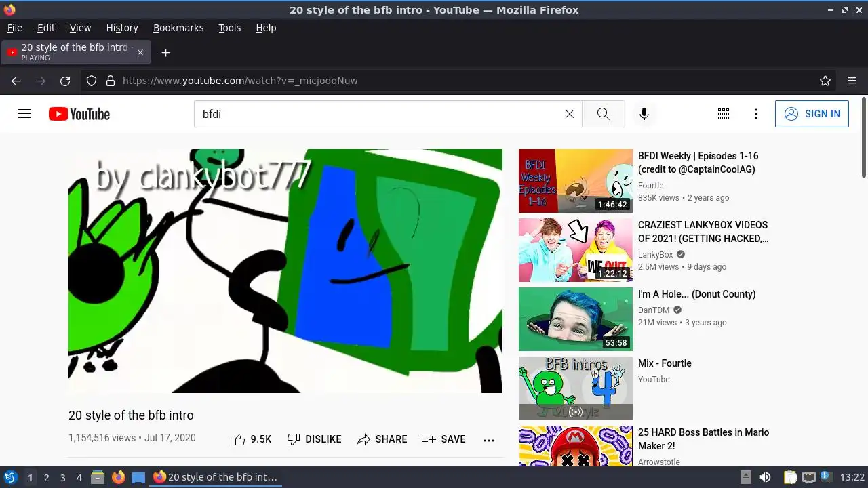Launch Firefox from the taskbar launcher

118,477
